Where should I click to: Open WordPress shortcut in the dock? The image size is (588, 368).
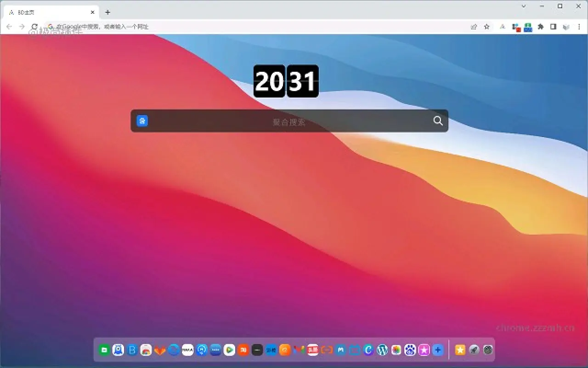(x=383, y=350)
